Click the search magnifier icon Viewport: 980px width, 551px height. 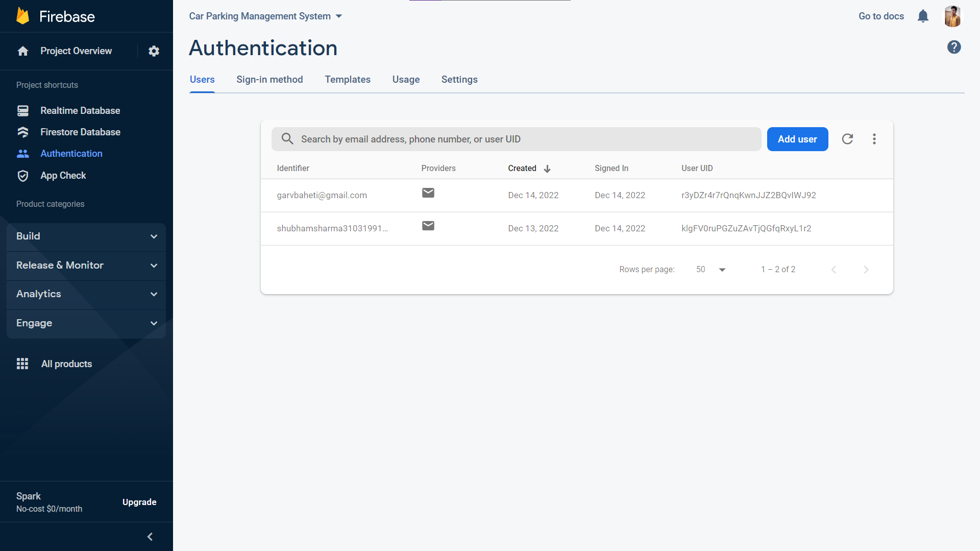click(287, 139)
